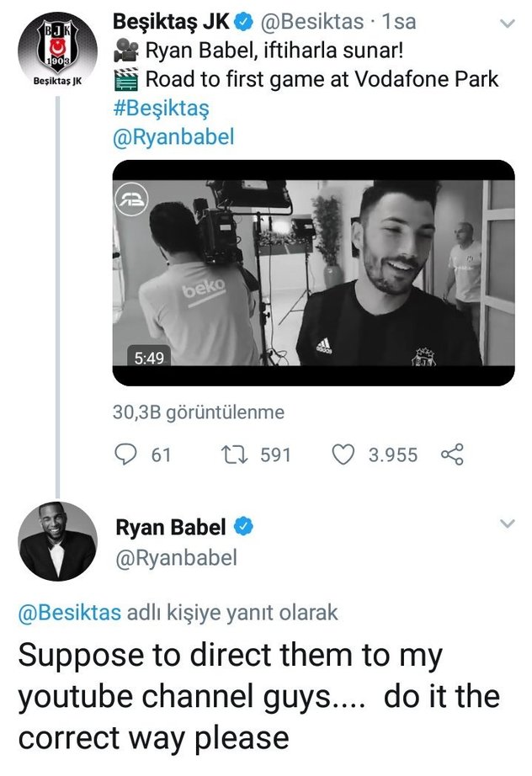Click the Ryan Babel display name

point(169,528)
